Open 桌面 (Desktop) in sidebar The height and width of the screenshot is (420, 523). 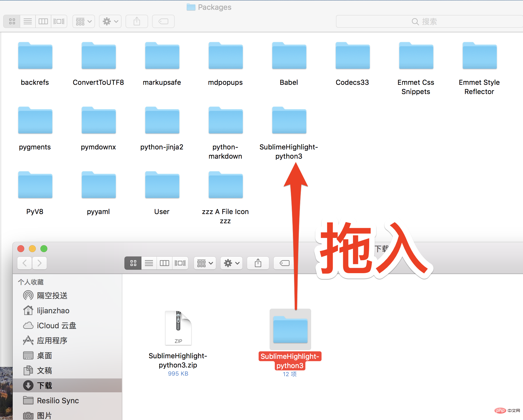[67, 355]
